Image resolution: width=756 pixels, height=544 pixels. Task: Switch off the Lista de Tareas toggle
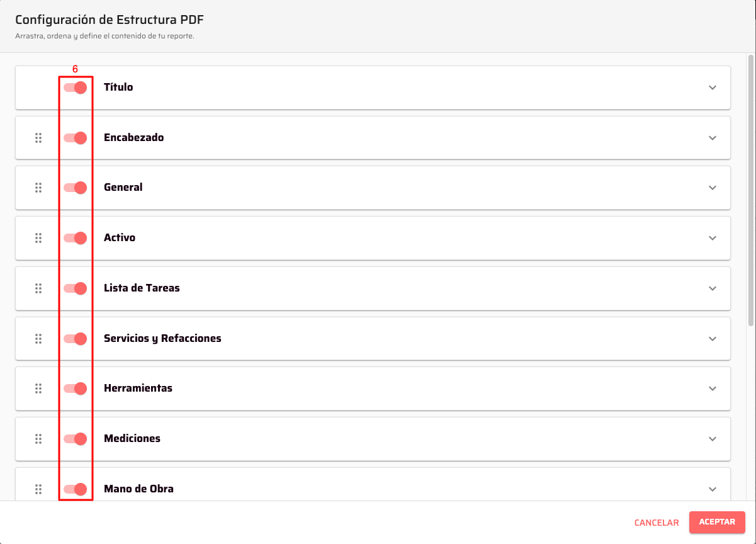tap(76, 288)
